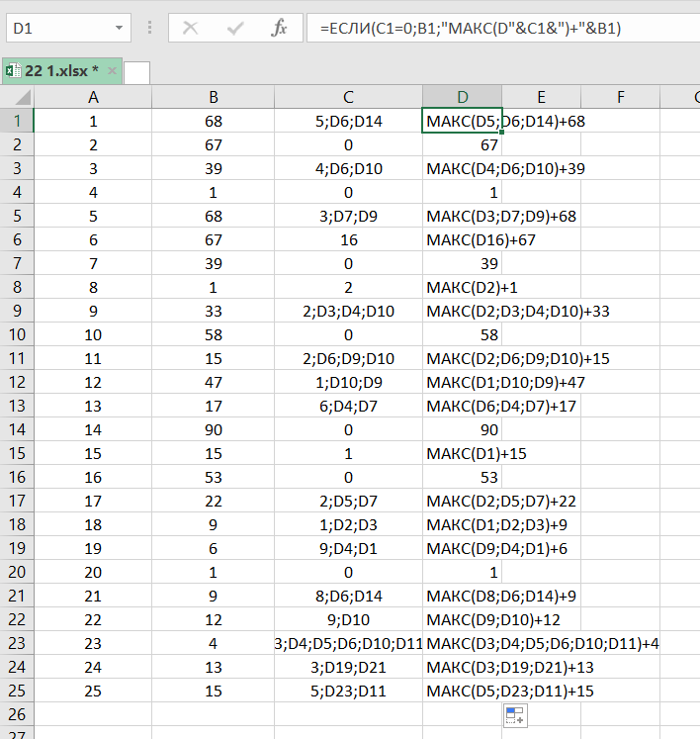700x739 pixels.
Task: Select cell D6 containing МАКС(D16)+67
Action: point(462,239)
